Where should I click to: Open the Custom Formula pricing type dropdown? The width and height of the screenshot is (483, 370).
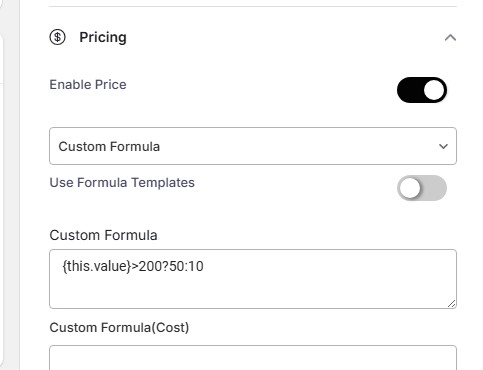(x=253, y=146)
